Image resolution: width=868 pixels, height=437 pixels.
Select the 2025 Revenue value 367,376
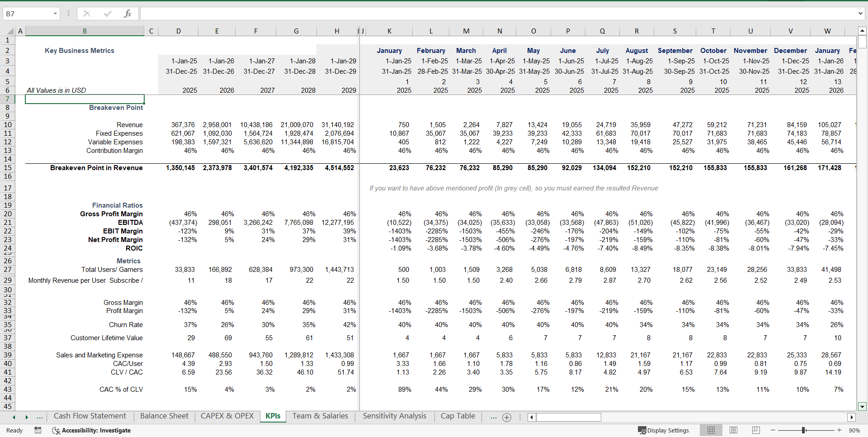tap(183, 125)
